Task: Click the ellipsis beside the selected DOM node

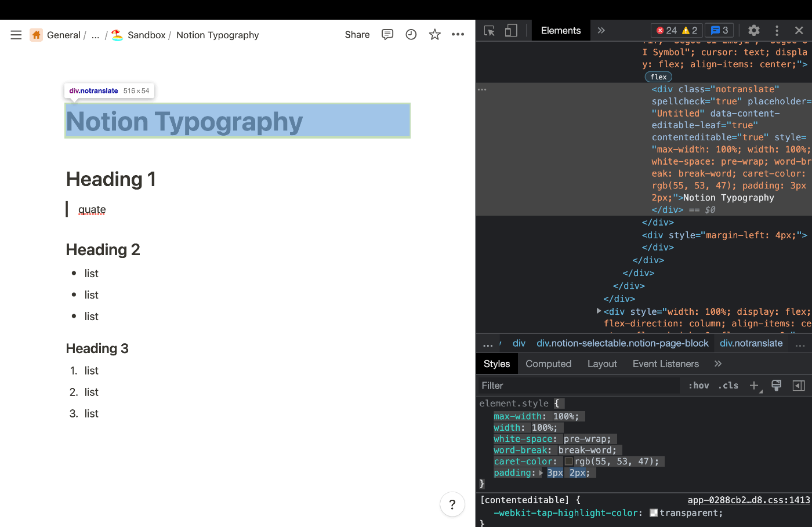Action: coord(482,89)
